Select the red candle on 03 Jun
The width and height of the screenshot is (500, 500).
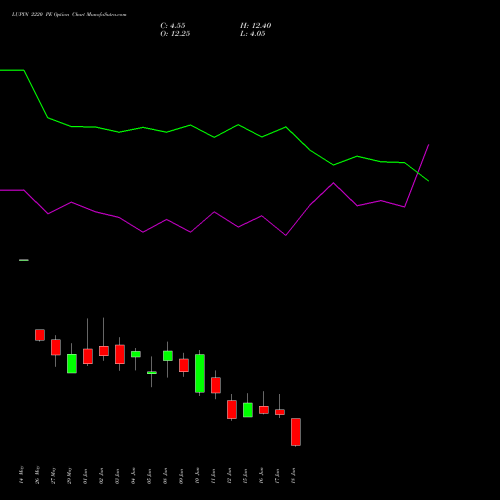point(120,354)
